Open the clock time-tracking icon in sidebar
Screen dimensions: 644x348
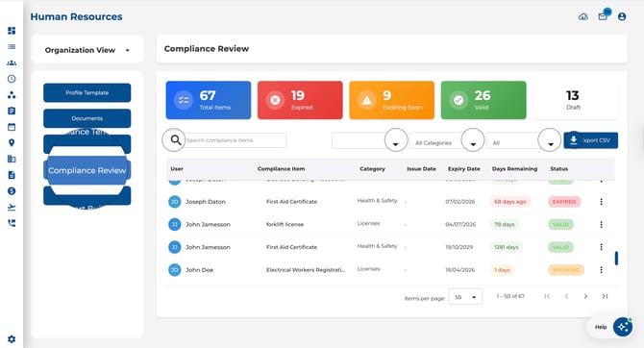click(x=12, y=79)
